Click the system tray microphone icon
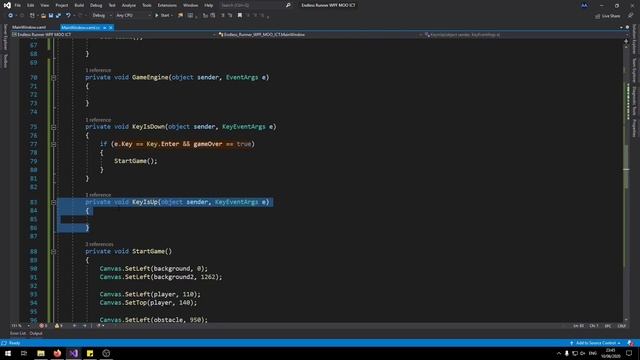 coord(567,353)
